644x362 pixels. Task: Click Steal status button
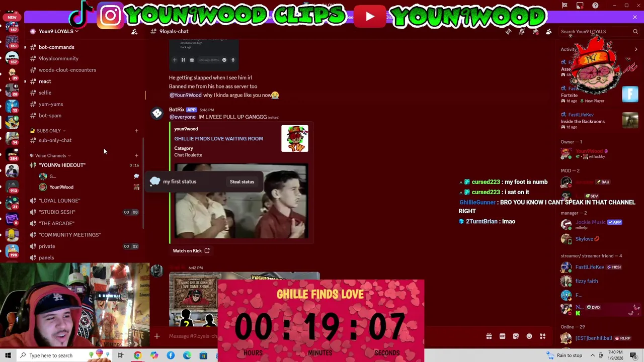click(x=242, y=182)
